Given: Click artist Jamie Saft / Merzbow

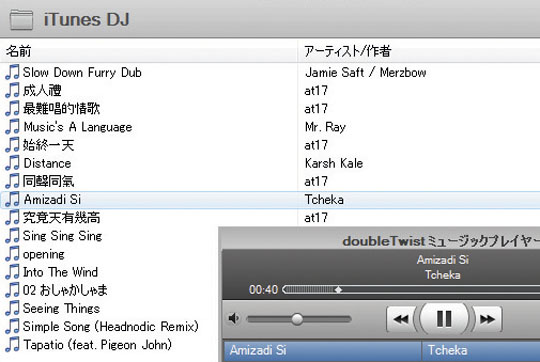Looking at the screenshot, I should 365,72.
